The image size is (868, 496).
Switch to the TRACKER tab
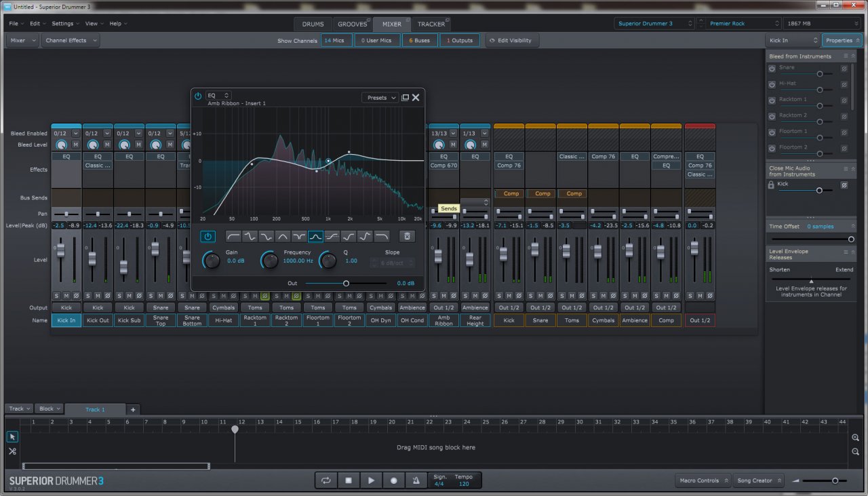431,24
